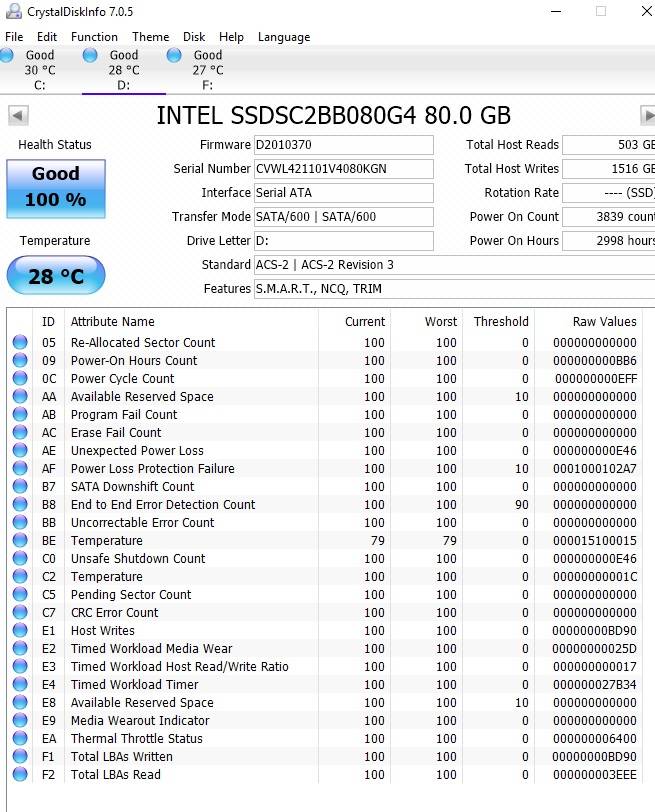
Task: Click the status orb for drive C:
Action: tap(8, 55)
